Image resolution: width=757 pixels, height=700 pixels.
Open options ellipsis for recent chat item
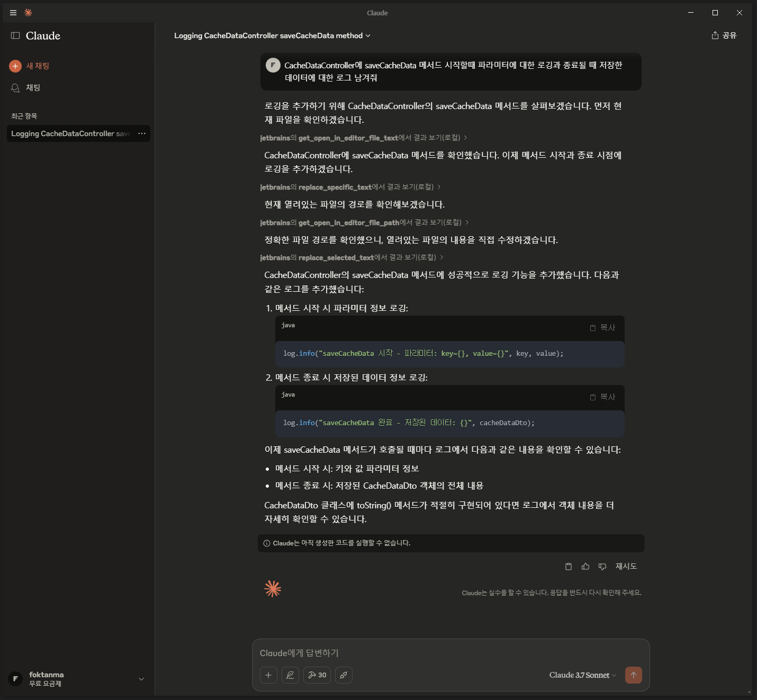coord(142,133)
